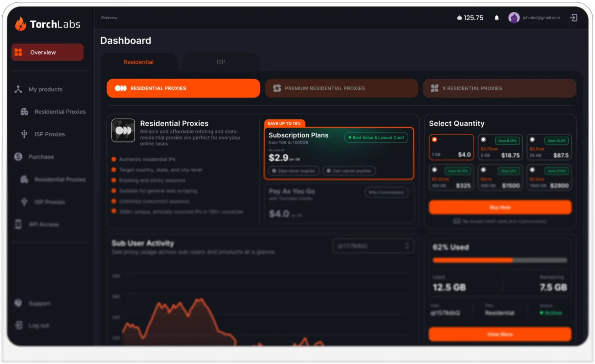Click the My products network icon
Image resolution: width=595 pixels, height=364 pixels.
(x=18, y=89)
